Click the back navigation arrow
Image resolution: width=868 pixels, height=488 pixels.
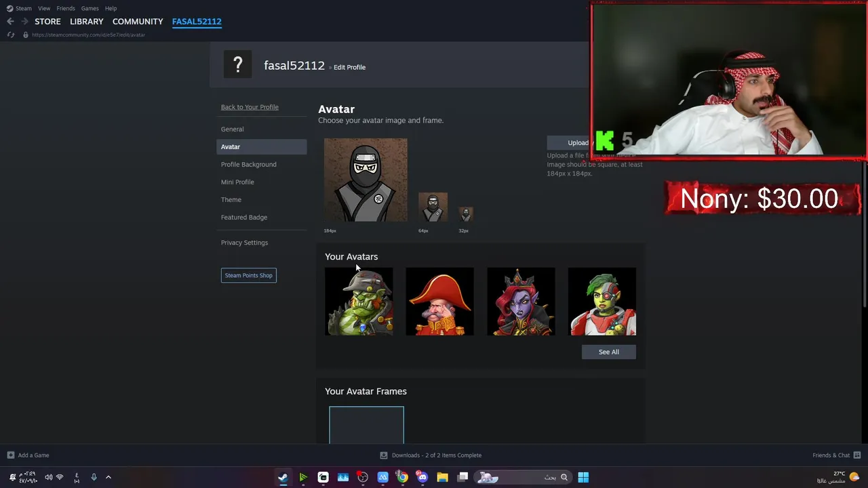coord(10,22)
